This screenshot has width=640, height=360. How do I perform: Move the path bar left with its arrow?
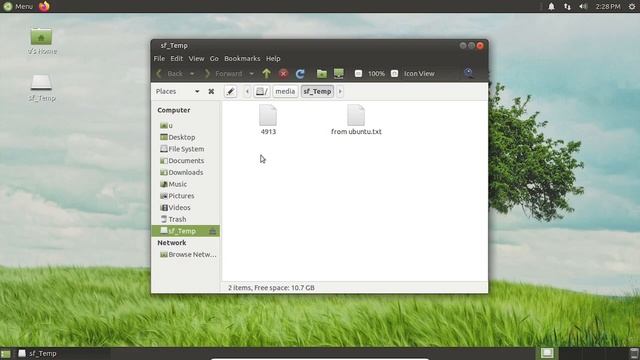[x=247, y=91]
